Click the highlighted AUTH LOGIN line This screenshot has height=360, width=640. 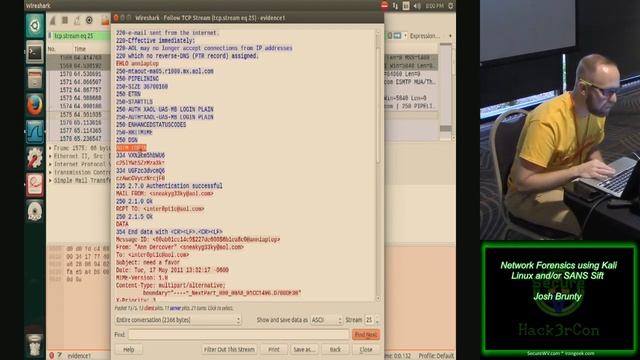pos(131,148)
